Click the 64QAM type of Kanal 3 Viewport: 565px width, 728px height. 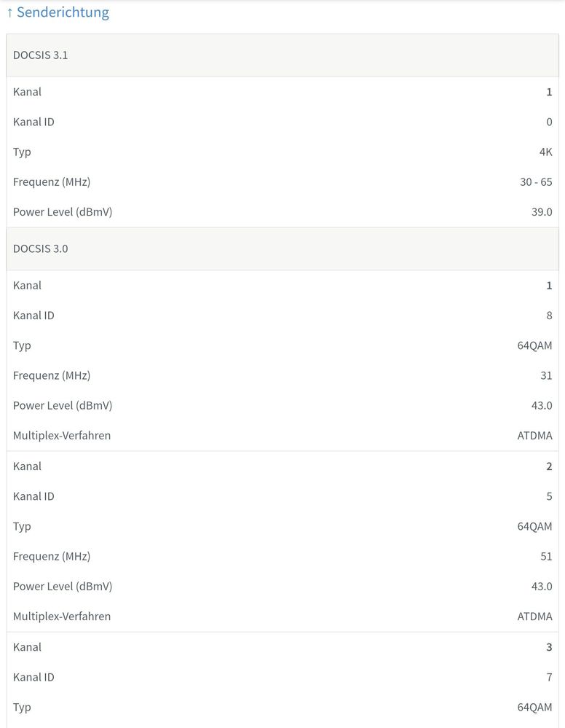pyautogui.click(x=534, y=707)
